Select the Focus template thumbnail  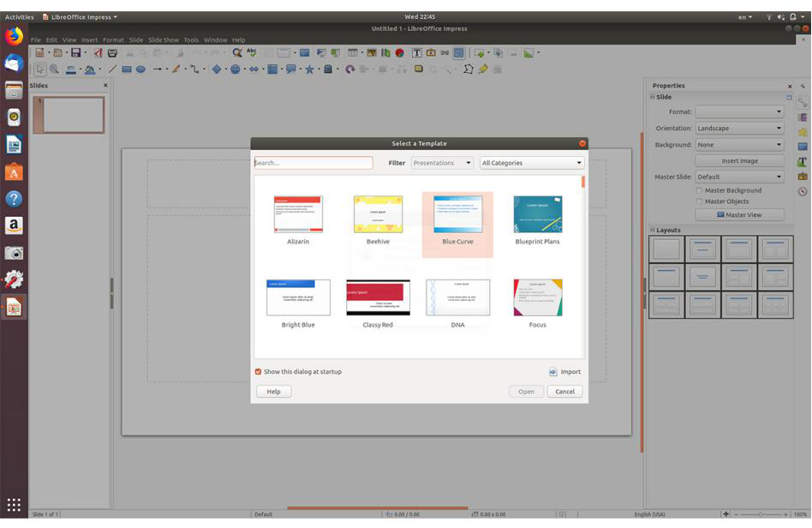[x=538, y=297]
